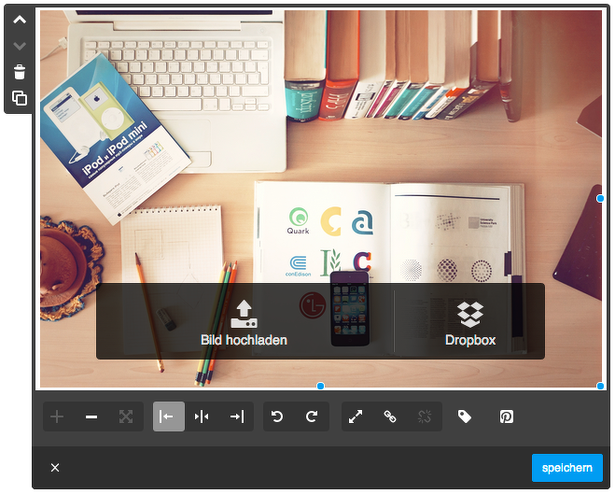Move element up with chevron arrow
The width and height of the screenshot is (615, 494).
click(19, 20)
